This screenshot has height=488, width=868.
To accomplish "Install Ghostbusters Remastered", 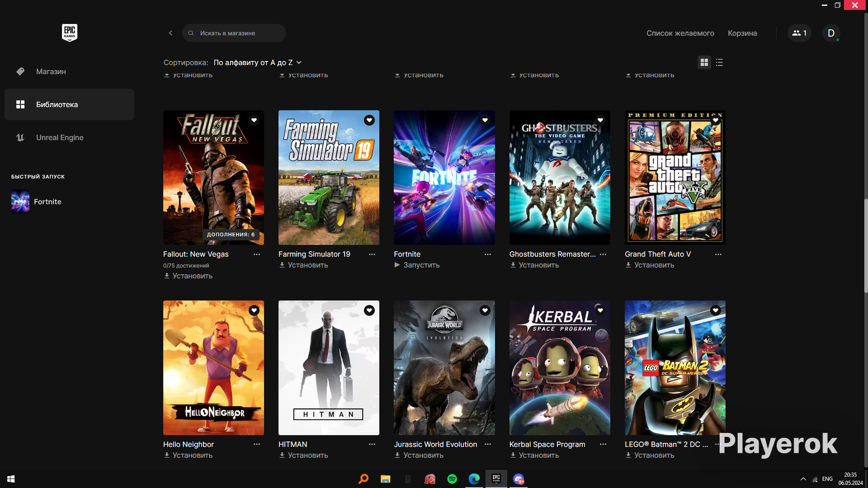I will 534,265.
